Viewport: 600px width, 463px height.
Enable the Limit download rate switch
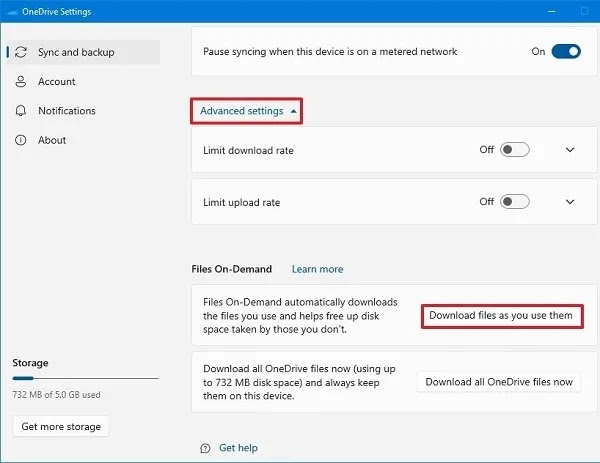515,150
